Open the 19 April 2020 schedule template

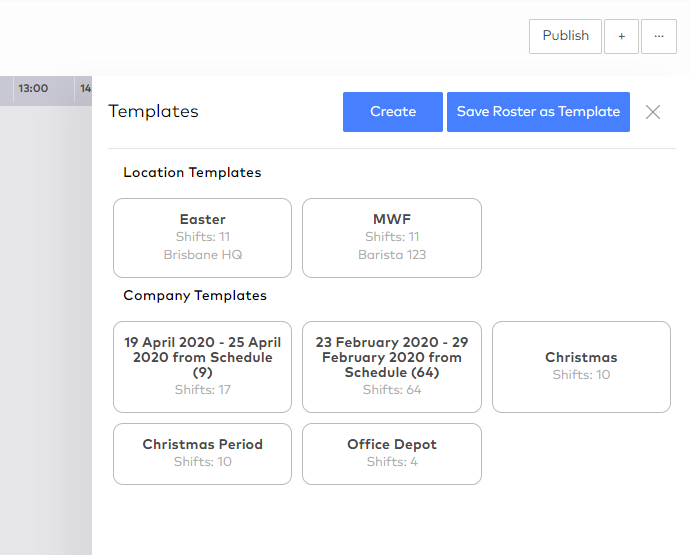pos(202,366)
